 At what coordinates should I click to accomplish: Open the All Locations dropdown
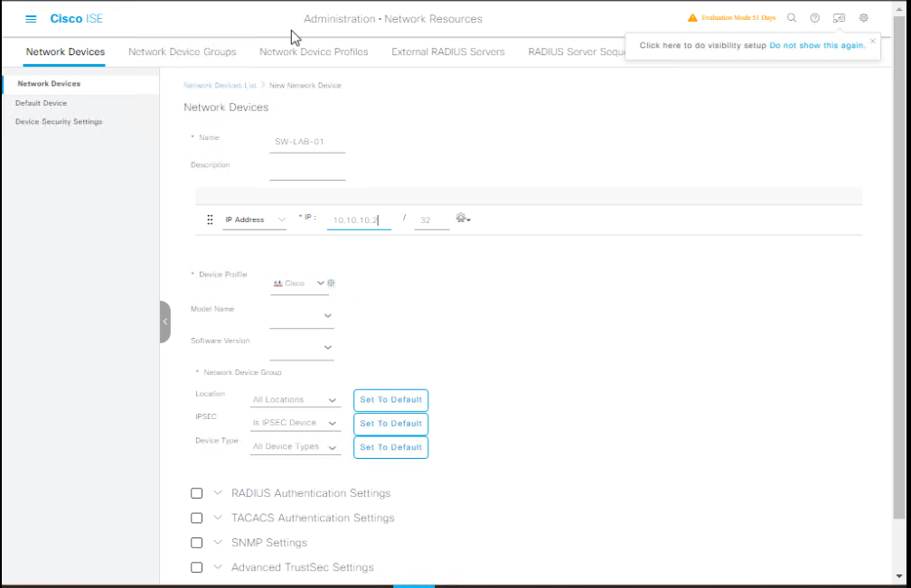click(x=296, y=400)
